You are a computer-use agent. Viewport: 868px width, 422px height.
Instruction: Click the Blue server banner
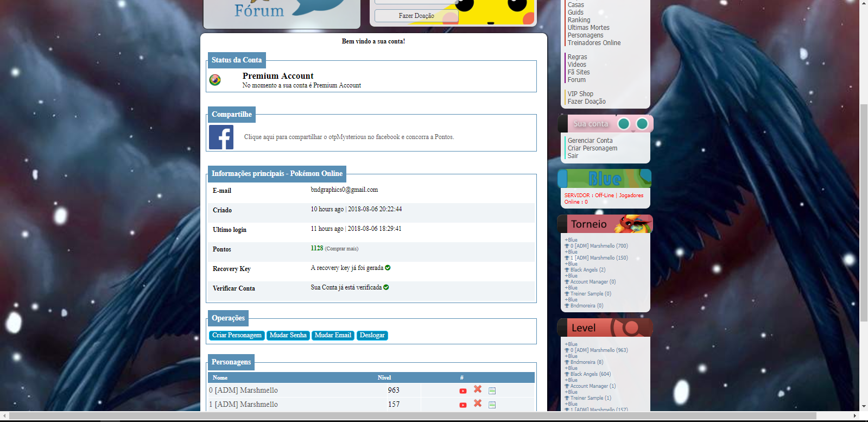click(605, 178)
